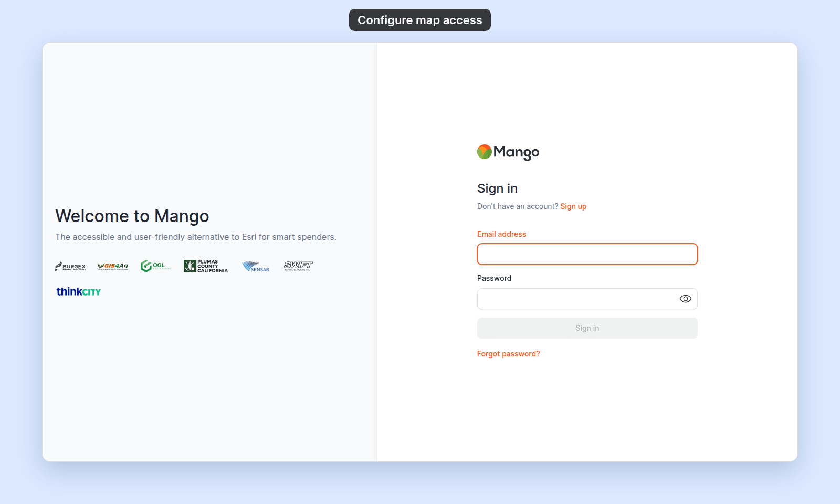Click the Esri alternative tagline text
This screenshot has width=840, height=504.
(x=196, y=237)
